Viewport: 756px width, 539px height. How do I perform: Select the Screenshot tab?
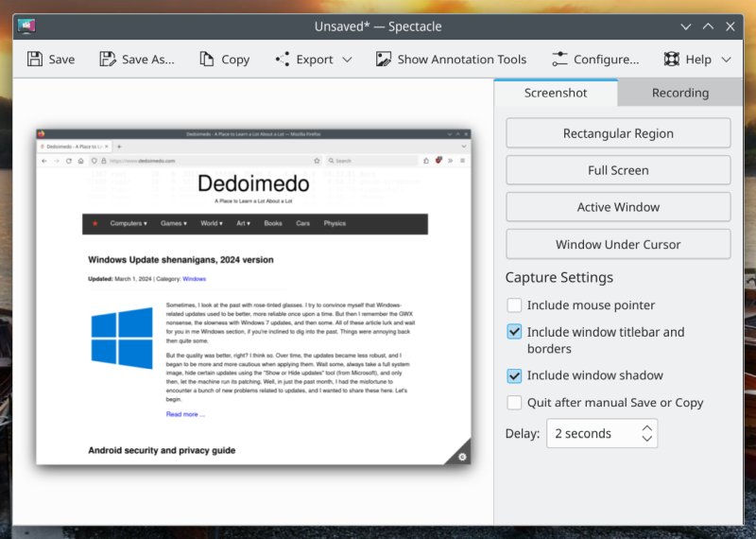click(556, 93)
